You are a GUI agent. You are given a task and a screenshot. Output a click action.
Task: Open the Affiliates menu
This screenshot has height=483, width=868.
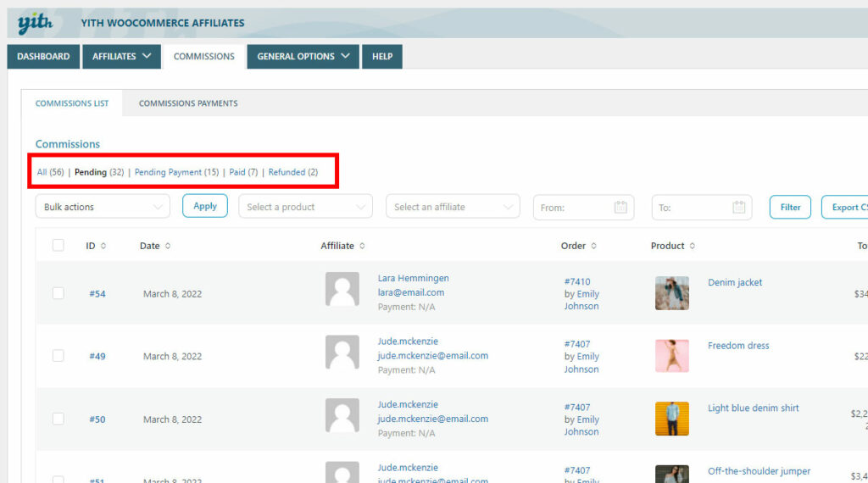(121, 57)
